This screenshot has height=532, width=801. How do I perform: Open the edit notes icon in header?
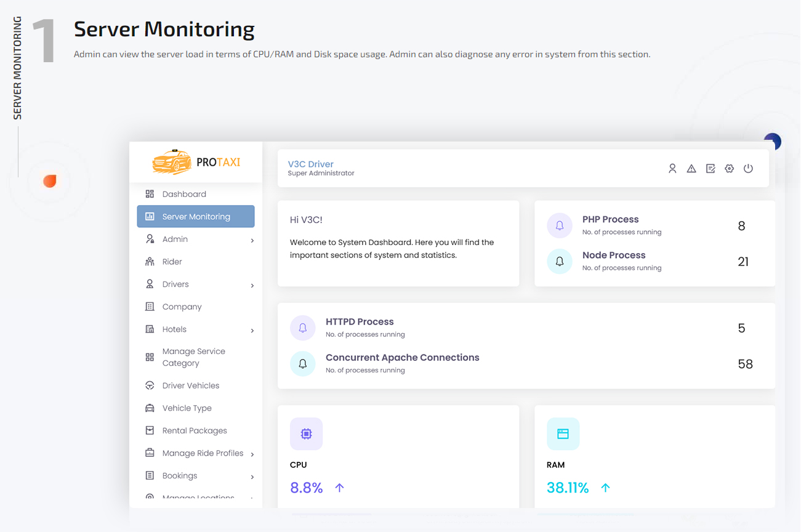coord(710,168)
